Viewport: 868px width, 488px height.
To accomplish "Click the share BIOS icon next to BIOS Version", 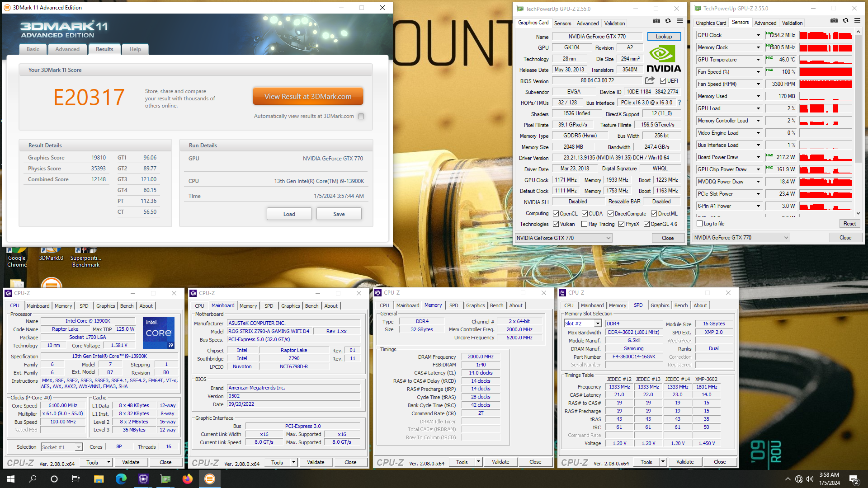I will coord(650,80).
